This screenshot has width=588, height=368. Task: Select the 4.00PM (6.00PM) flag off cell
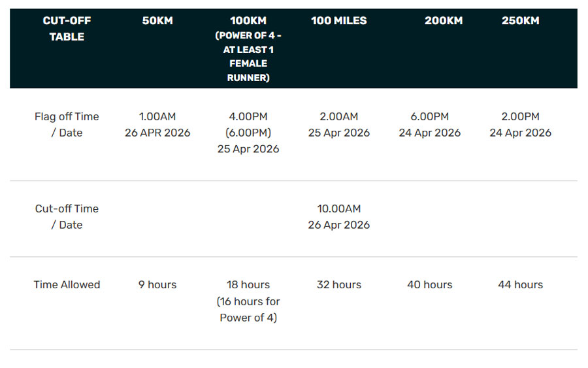click(248, 133)
